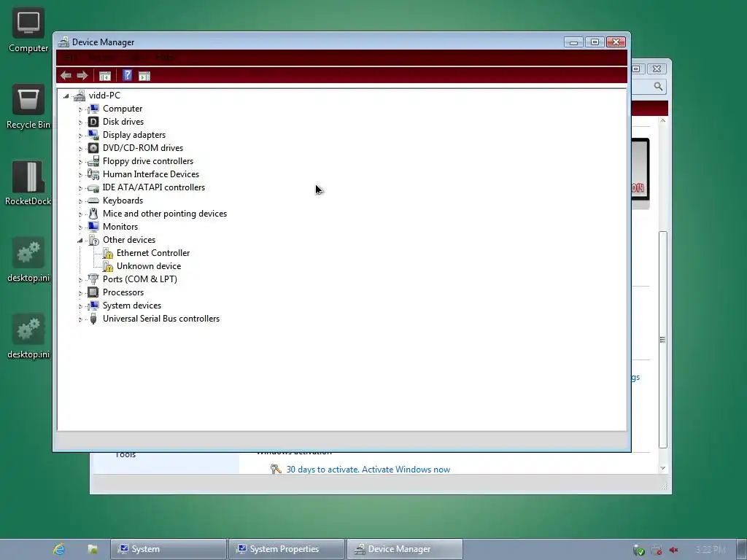Viewport: 747px width, 560px height.
Task: Click the Device Manager taskbar button
Action: (x=404, y=549)
